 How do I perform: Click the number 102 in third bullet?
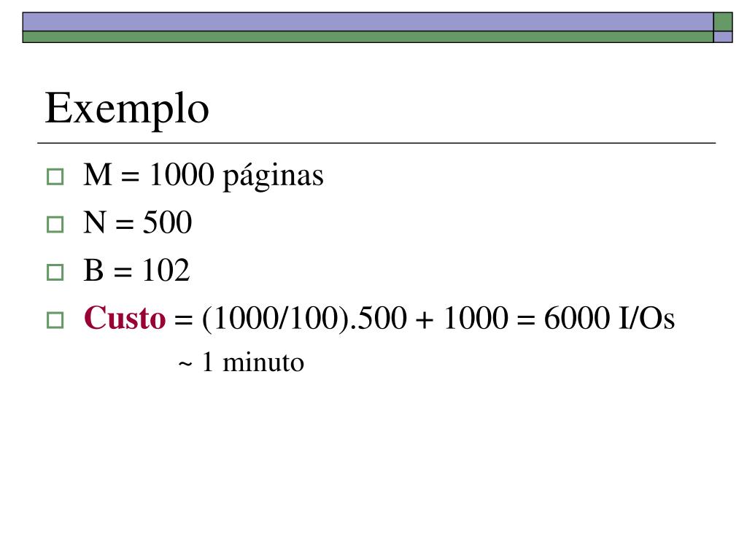pyautogui.click(x=166, y=271)
